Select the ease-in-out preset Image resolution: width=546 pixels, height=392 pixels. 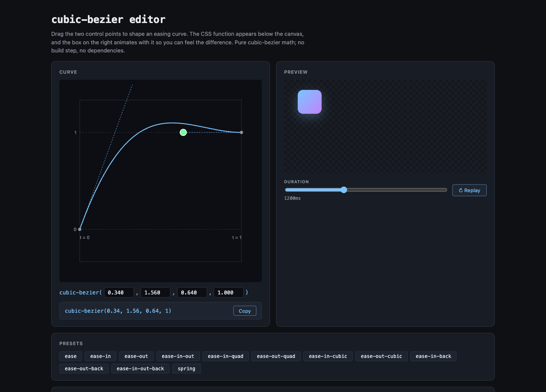178,356
